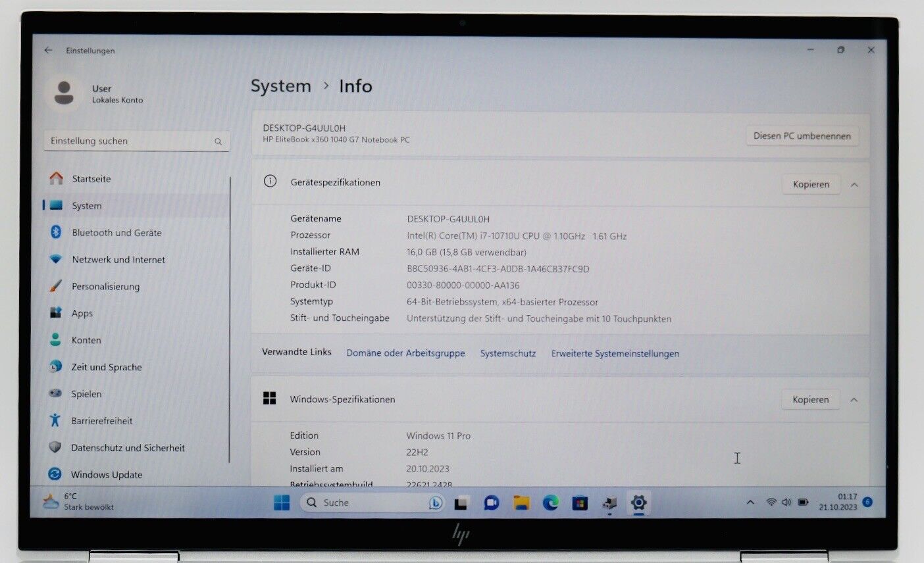Copy device specs with Kopieren button
Screen dimensions: 924x563
811,185
